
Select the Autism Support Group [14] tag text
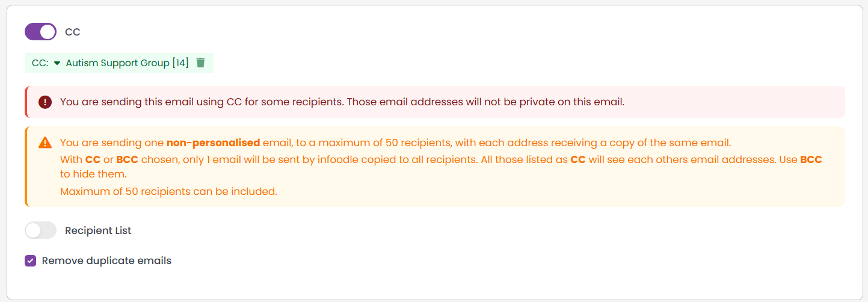pyautogui.click(x=127, y=63)
